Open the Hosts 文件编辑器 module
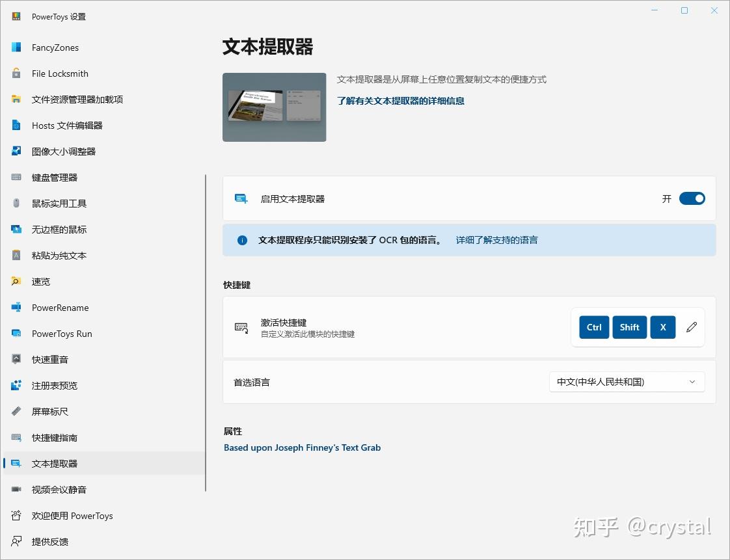 coord(66,125)
